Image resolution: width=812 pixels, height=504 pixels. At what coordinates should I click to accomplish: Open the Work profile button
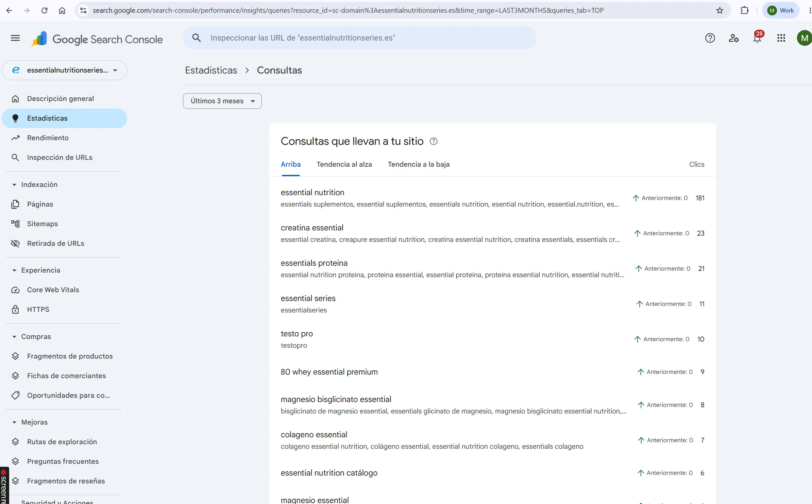pos(781,10)
